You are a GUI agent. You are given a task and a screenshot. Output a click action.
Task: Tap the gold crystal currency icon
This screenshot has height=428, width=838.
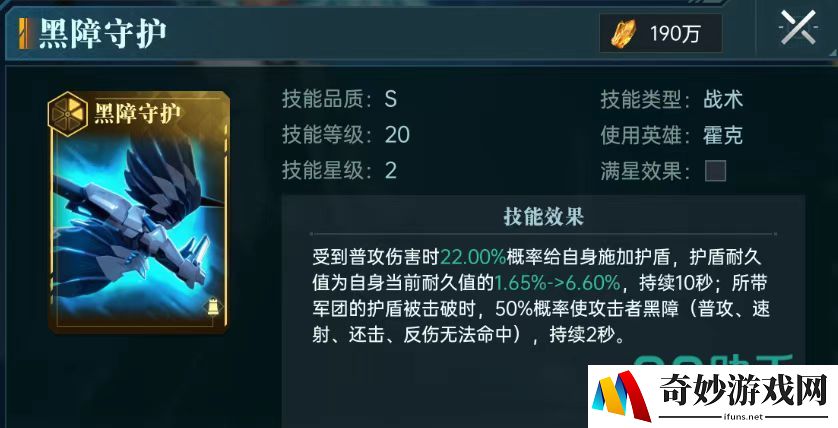(624, 33)
